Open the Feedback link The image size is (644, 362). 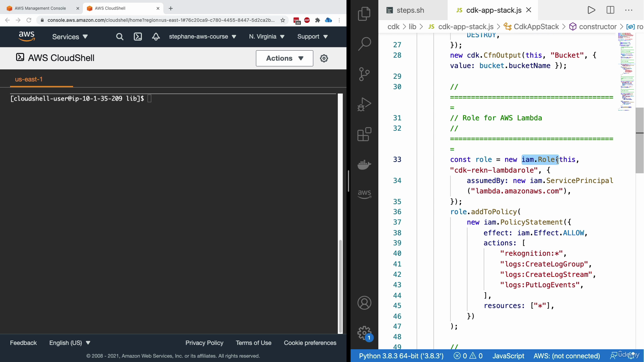tap(23, 343)
